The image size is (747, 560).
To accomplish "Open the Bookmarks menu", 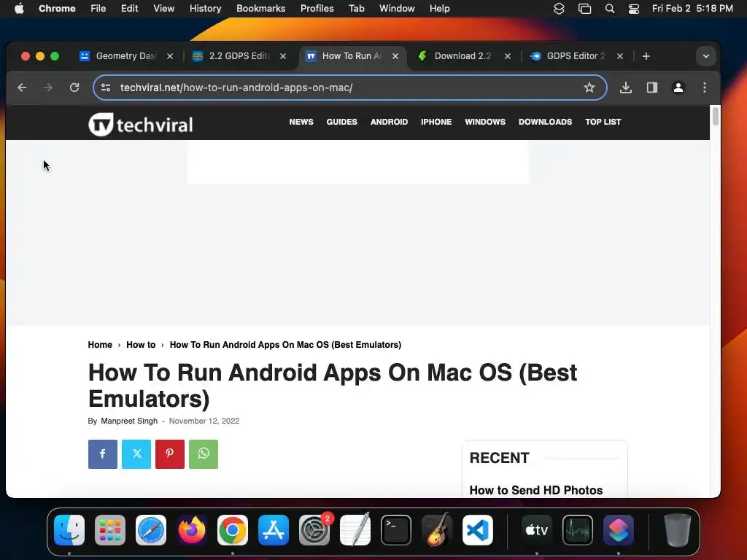I will pos(260,8).
